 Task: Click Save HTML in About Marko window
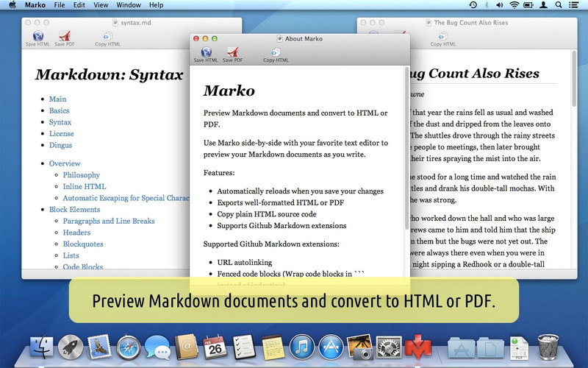point(206,54)
